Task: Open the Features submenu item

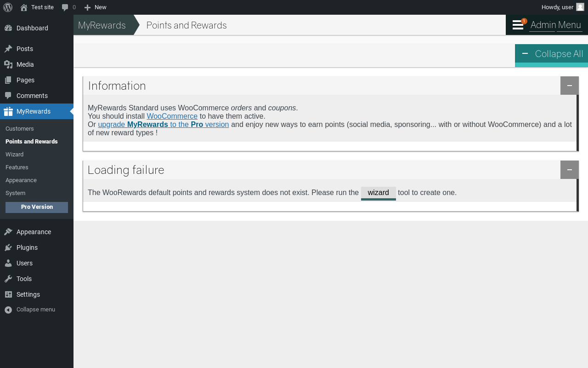Action: pyautogui.click(x=17, y=167)
